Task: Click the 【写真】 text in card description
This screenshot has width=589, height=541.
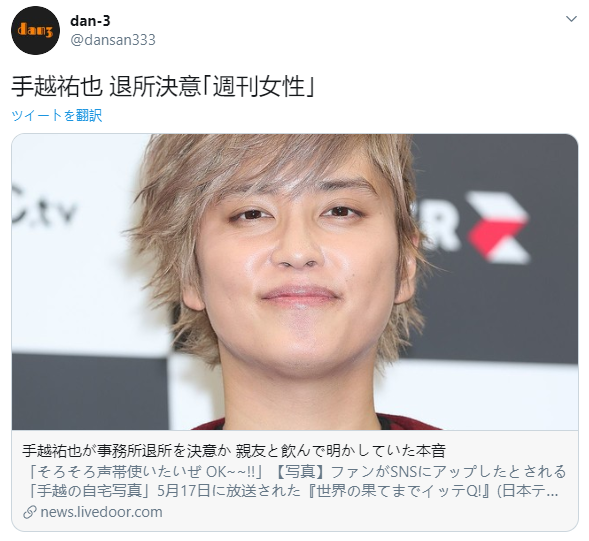Action: point(299,471)
